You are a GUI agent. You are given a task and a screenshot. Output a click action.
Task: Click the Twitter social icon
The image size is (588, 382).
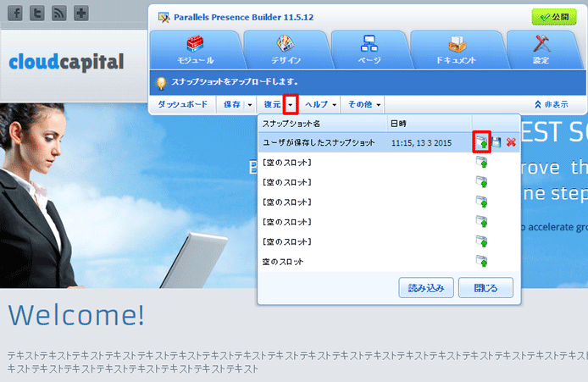coord(37,14)
